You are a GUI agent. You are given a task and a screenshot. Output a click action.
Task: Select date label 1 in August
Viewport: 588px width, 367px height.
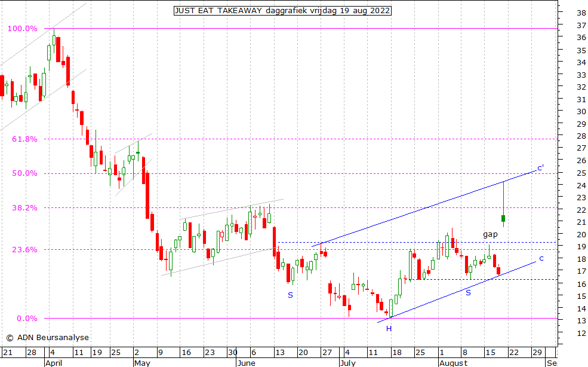442,352
